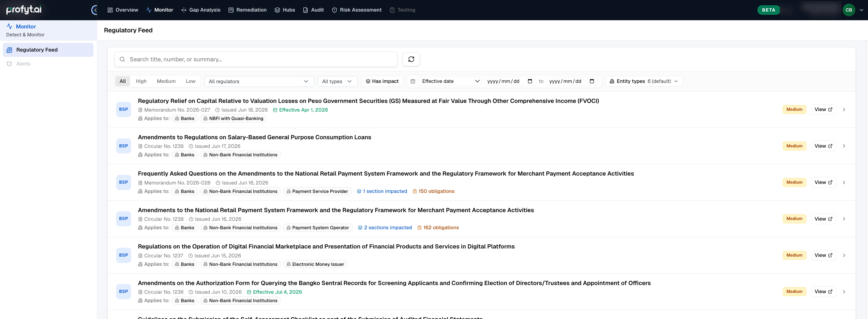Click View for Memorandum No. 2026-026
This screenshot has height=319, width=868.
click(823, 182)
